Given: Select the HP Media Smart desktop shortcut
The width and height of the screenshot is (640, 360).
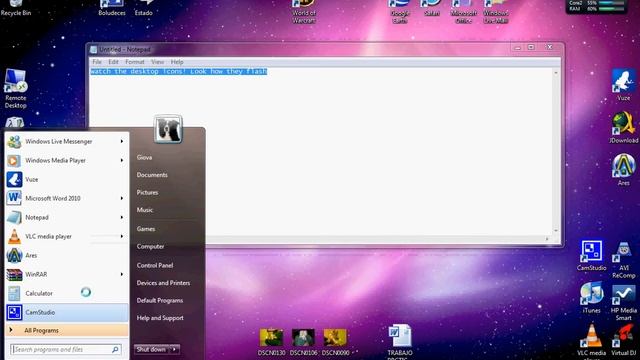Looking at the screenshot, I should tap(623, 302).
